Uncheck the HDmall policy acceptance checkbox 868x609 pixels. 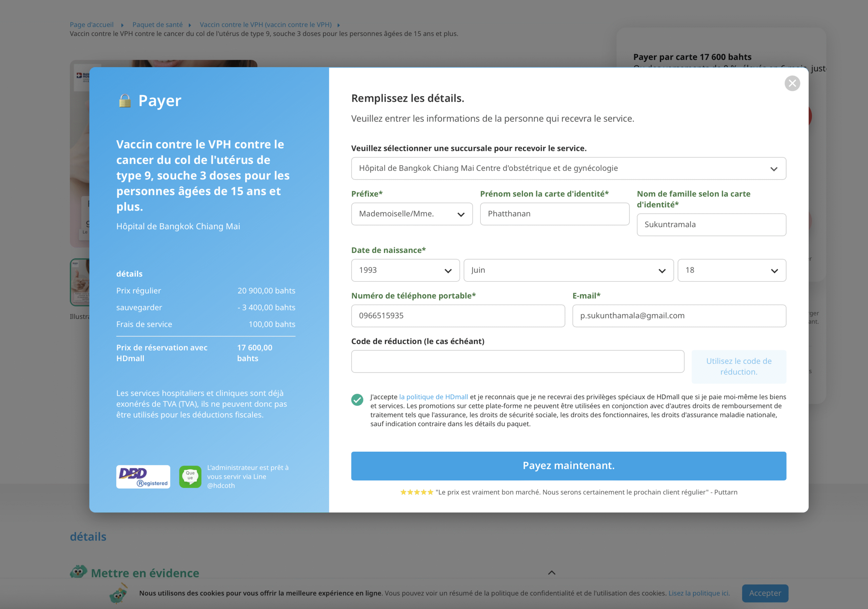pyautogui.click(x=357, y=399)
